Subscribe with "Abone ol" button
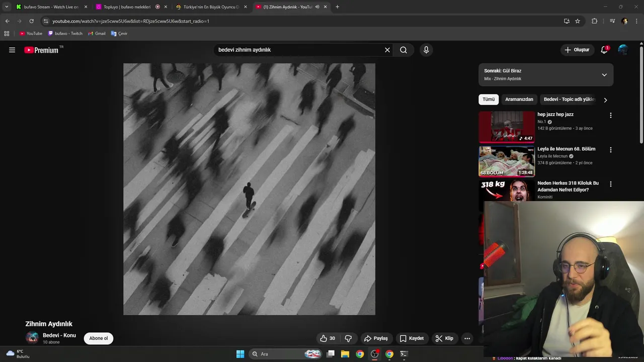 pyautogui.click(x=99, y=338)
